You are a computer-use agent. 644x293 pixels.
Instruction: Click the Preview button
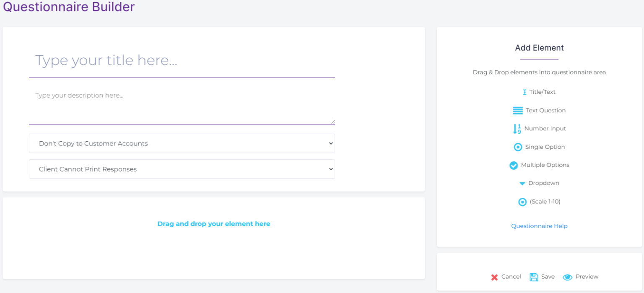pos(586,277)
